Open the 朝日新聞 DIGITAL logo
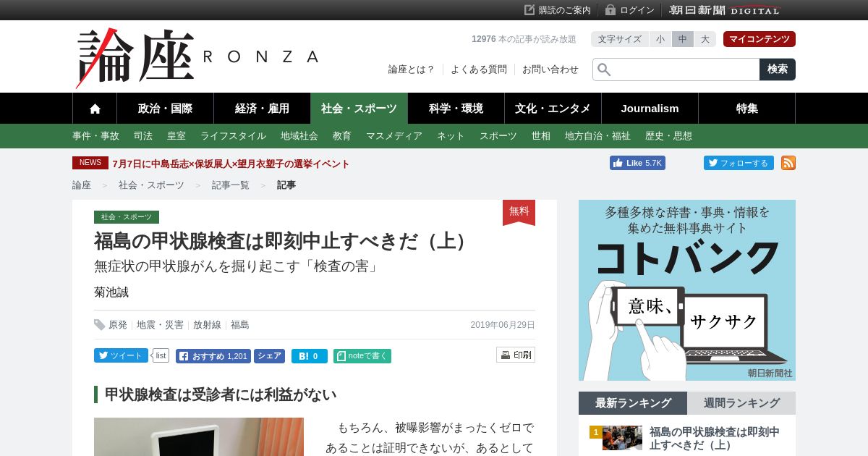Viewport: 868px width, 456px height. coord(725,10)
